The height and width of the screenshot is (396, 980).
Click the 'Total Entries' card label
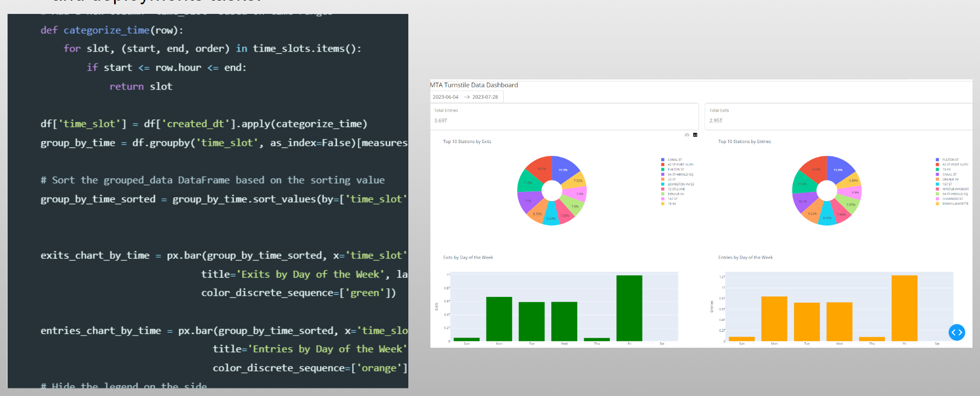[446, 110]
